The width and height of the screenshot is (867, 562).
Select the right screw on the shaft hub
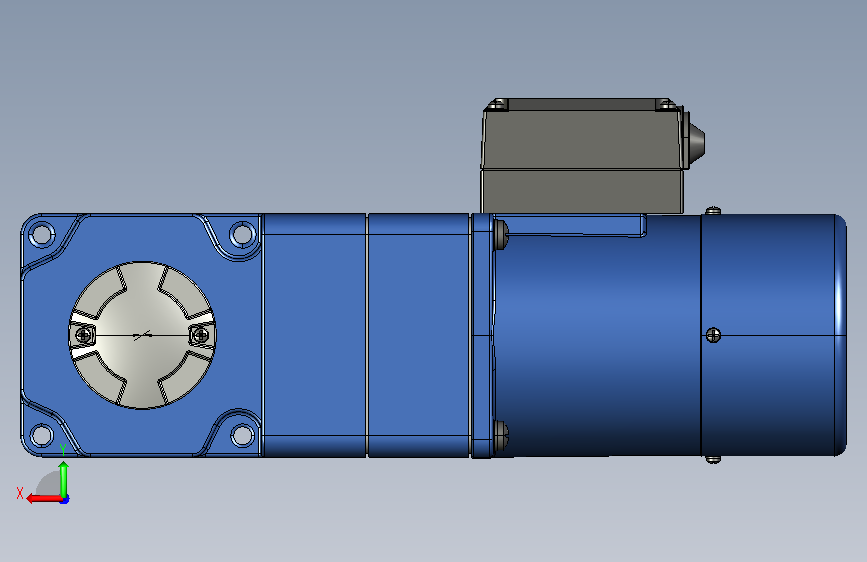click(200, 335)
